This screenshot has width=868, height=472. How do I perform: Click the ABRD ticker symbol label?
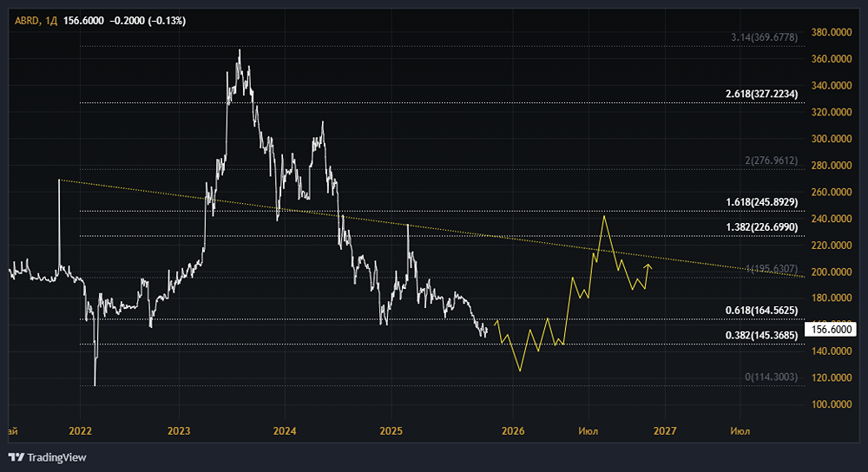(x=27, y=21)
